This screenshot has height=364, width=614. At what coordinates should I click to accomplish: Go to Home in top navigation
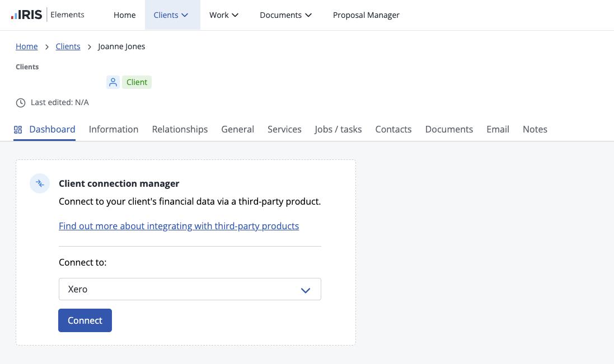click(124, 15)
